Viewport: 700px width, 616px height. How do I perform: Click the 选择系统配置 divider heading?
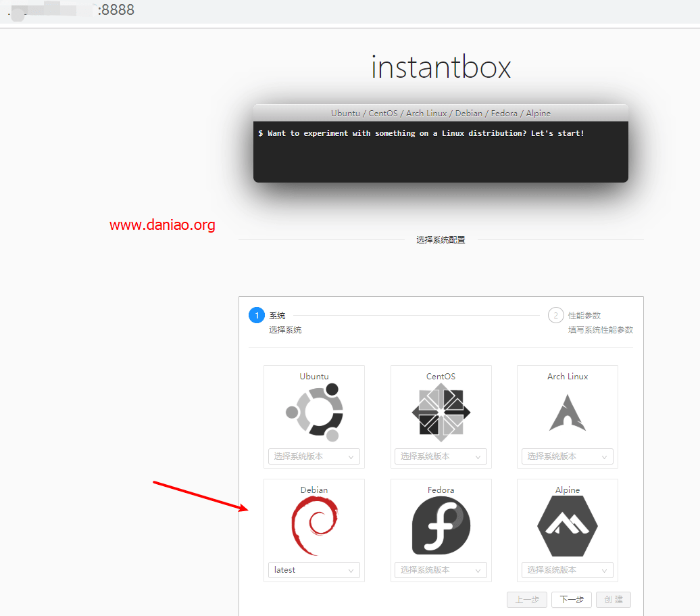tap(441, 240)
